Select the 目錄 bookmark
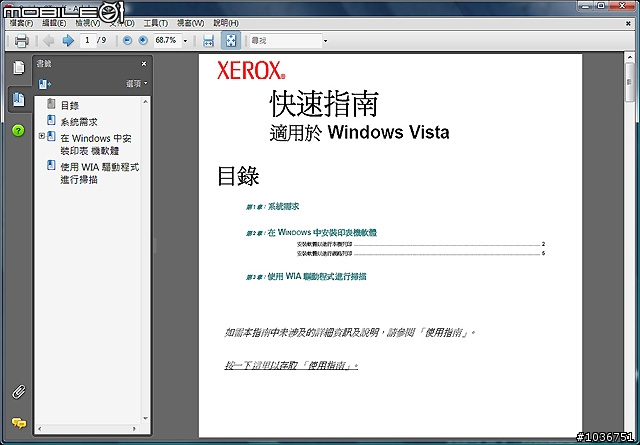The width and height of the screenshot is (640, 445). [70, 106]
